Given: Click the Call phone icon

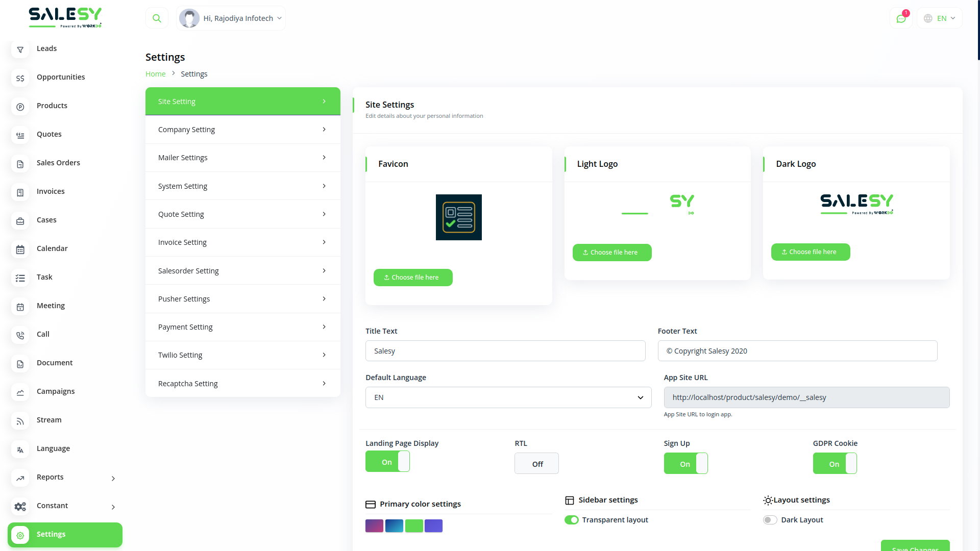Looking at the screenshot, I should click(20, 335).
